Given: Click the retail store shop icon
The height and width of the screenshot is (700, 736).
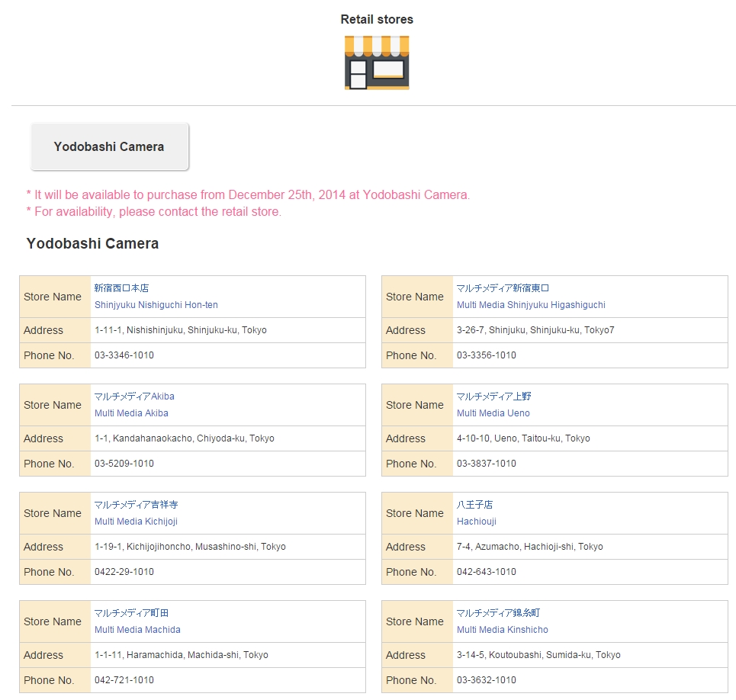Looking at the screenshot, I should 377,63.
